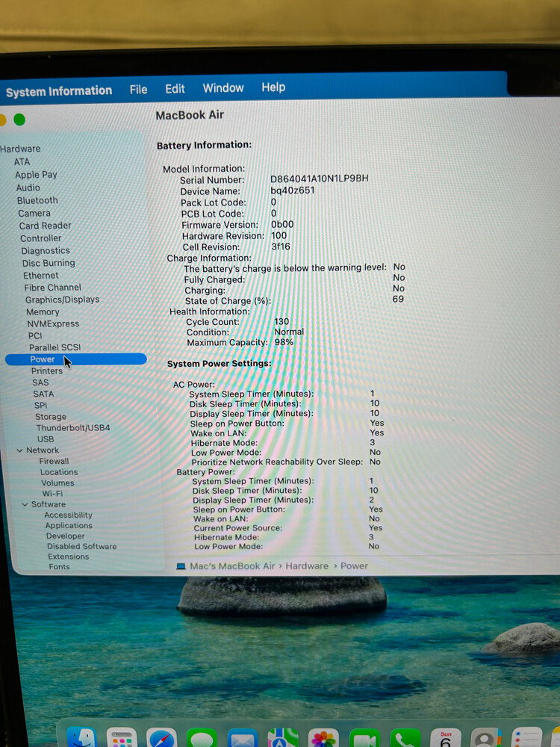Screen dimensions: 560x747
Task: Open Calendar showing Sun 6 in the Dock
Action: (x=445, y=737)
